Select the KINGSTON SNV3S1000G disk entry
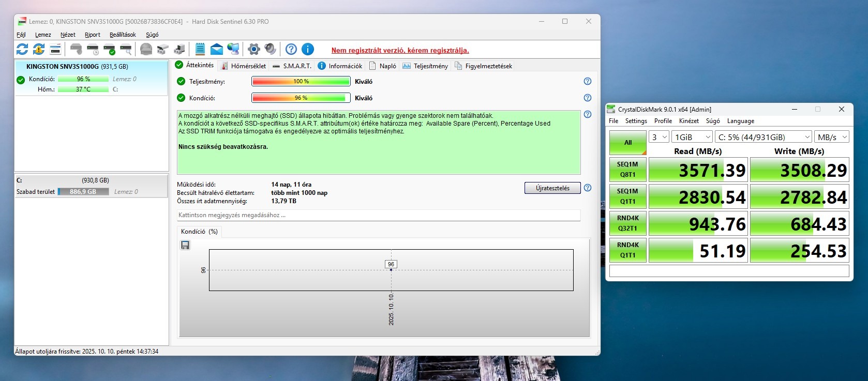The image size is (868, 381). (x=92, y=78)
